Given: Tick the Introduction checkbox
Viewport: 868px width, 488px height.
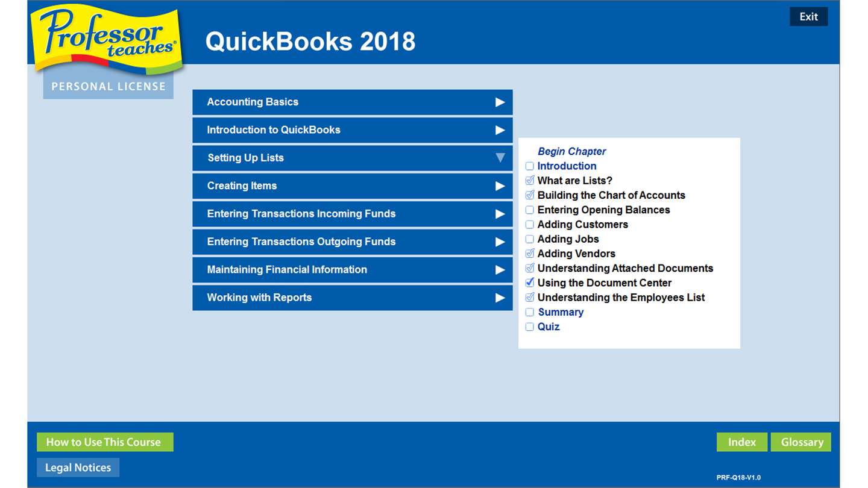Looking at the screenshot, I should 530,166.
